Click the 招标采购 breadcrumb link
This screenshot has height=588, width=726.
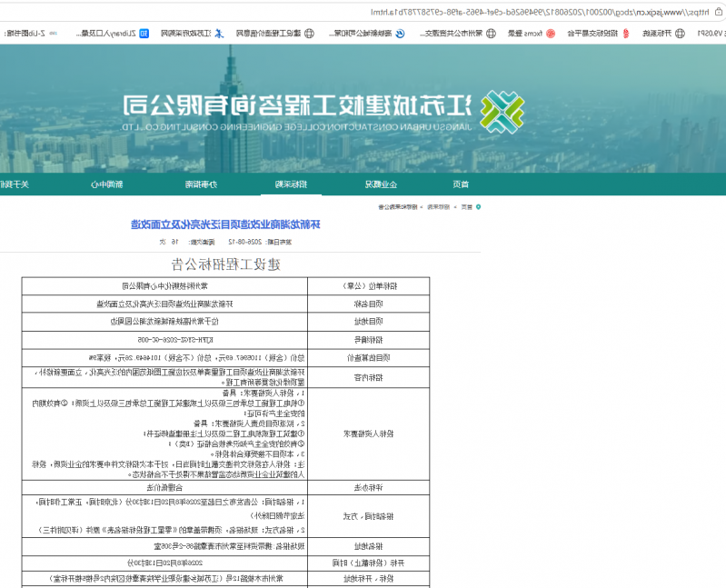(x=438, y=207)
